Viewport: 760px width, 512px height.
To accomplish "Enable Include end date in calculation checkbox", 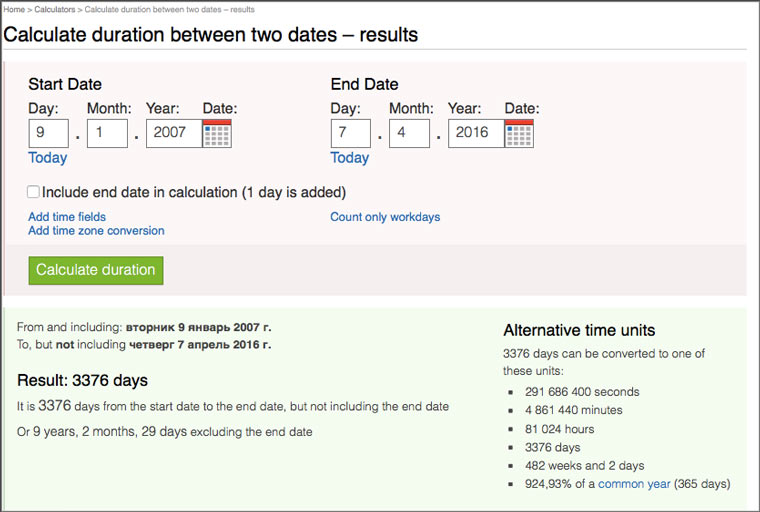I will click(33, 192).
